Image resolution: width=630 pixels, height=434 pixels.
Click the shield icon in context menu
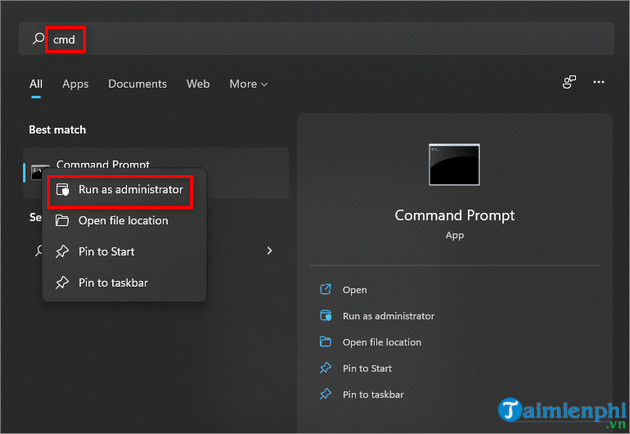click(x=62, y=189)
